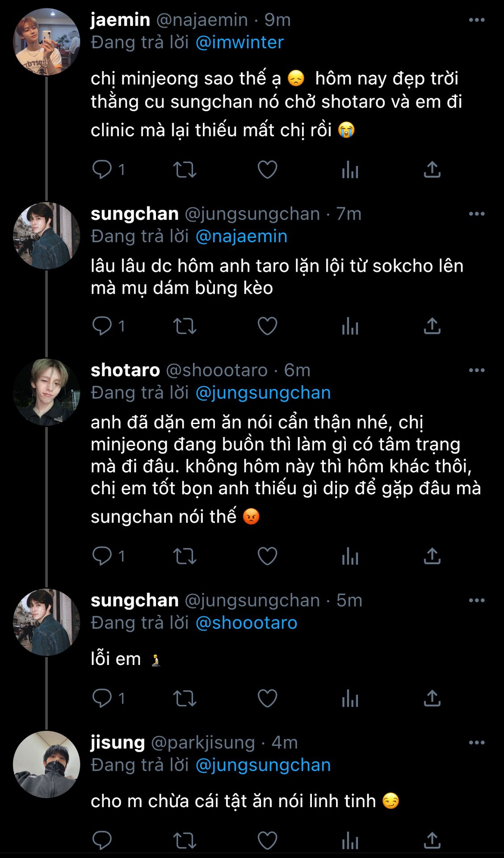This screenshot has width=504, height=858.
Task: Open jaemin's profile picture
Action: coord(46,42)
